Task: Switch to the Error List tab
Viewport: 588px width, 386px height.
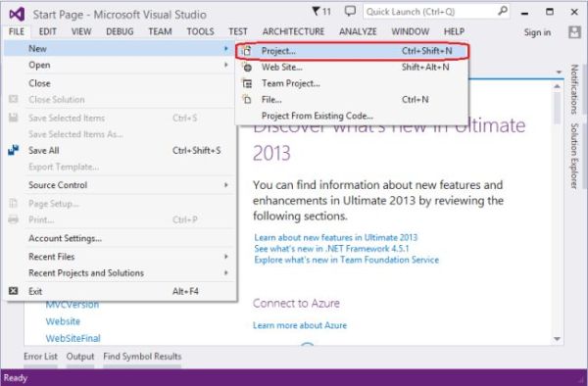Action: 40,357
